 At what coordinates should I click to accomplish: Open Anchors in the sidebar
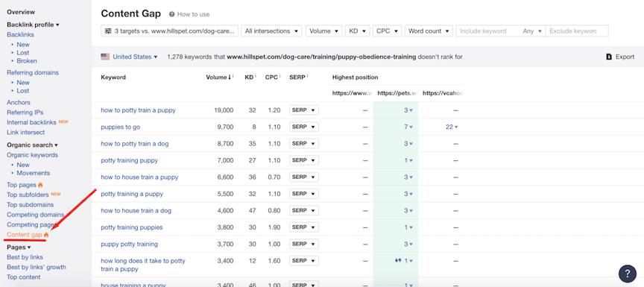pyautogui.click(x=19, y=102)
